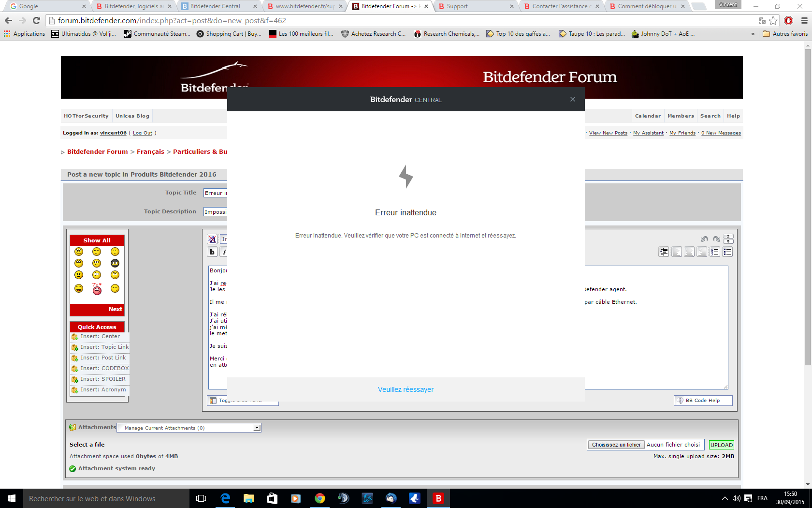Click the Log Out link
Viewport: 812px width, 508px height.
[143, 133]
